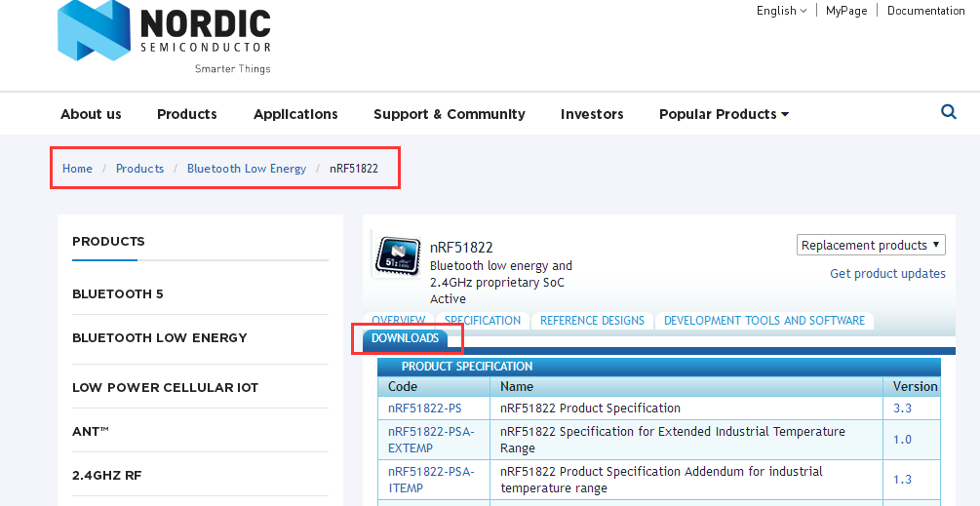Image resolution: width=980 pixels, height=506 pixels.
Task: Open MyPage link in header
Action: 845,11
